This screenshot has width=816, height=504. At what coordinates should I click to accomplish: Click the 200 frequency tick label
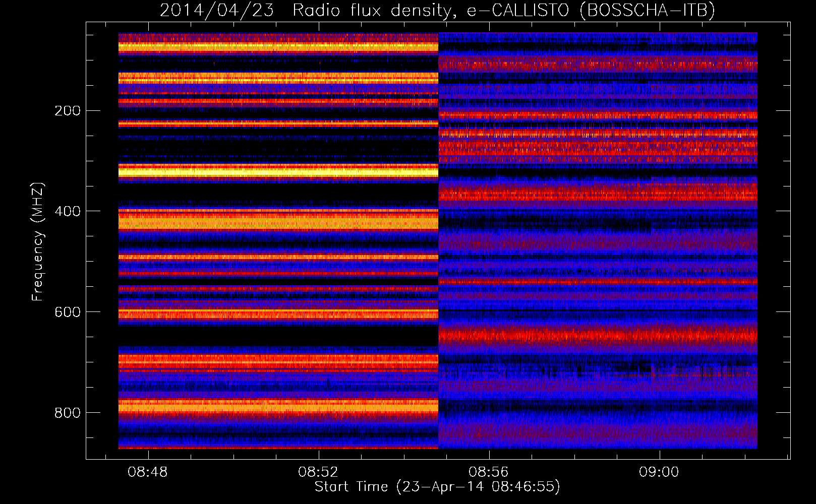point(68,111)
